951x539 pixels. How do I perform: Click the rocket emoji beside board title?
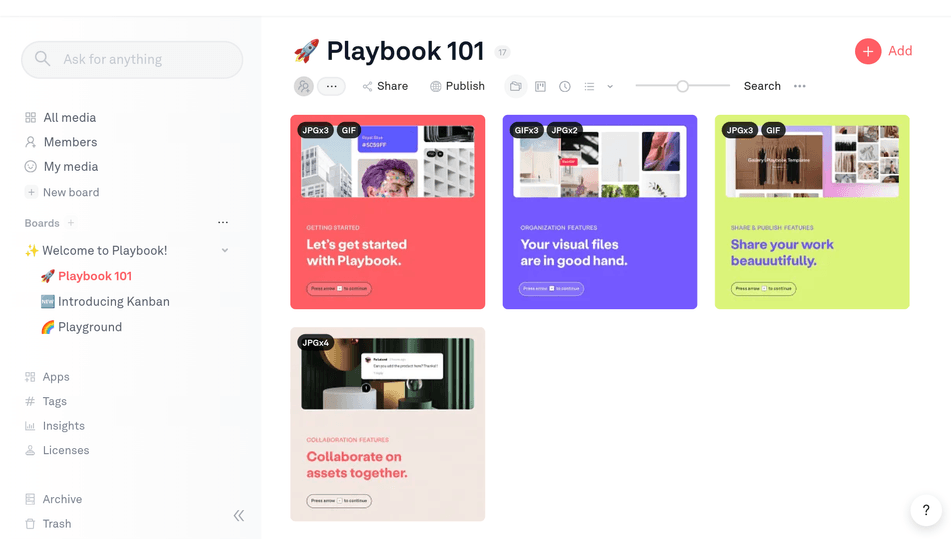click(306, 51)
